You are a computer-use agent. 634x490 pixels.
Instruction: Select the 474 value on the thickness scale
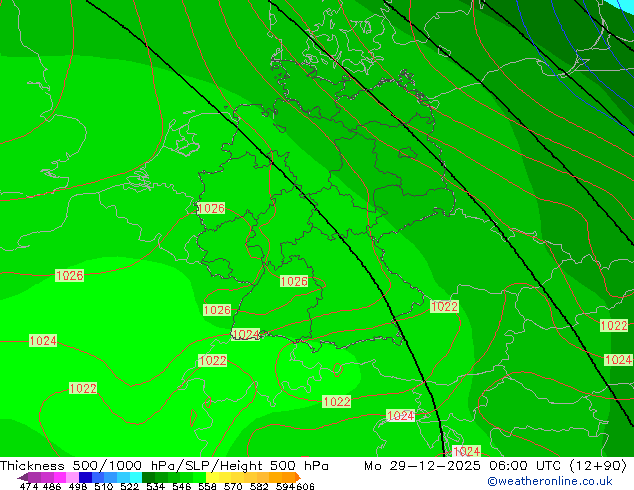pyautogui.click(x=29, y=486)
